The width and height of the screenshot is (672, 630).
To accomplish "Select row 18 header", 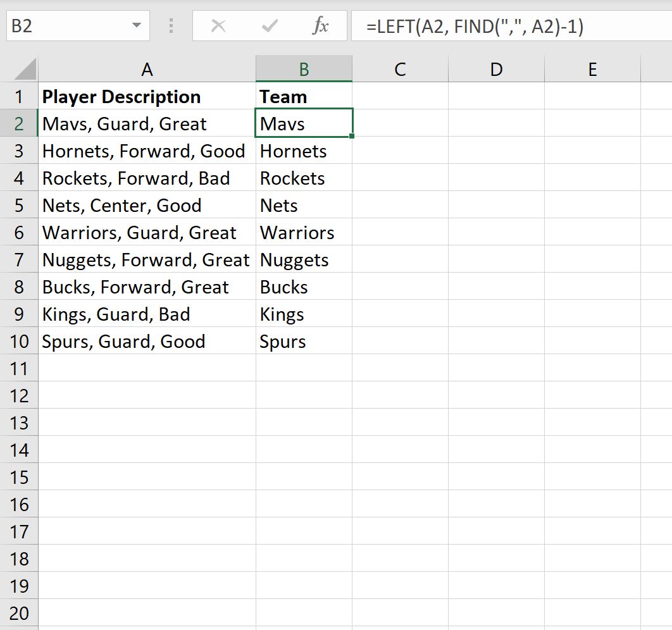I will (19, 559).
